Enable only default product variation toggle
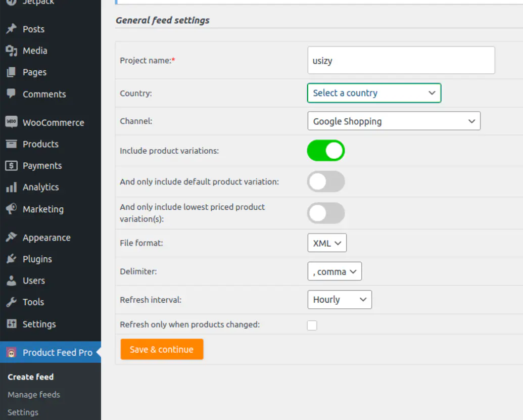523x420 pixels. [326, 181]
